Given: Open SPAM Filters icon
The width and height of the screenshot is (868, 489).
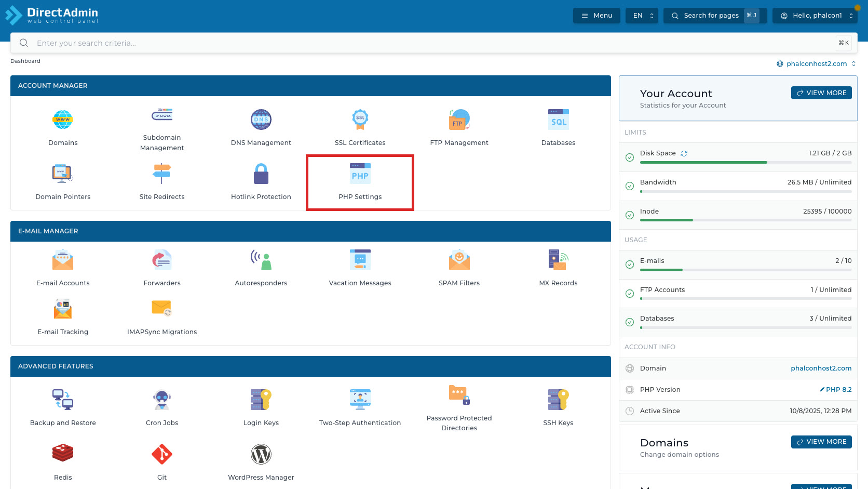Looking at the screenshot, I should point(459,260).
